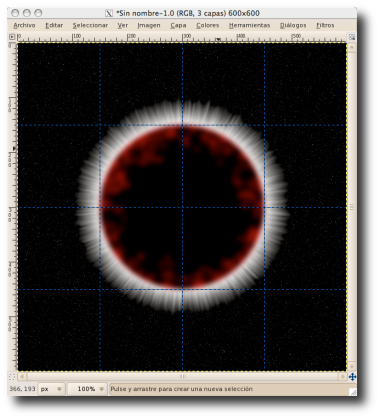The height and width of the screenshot is (419, 380).
Task: Open the Archivo menu
Action: click(24, 25)
